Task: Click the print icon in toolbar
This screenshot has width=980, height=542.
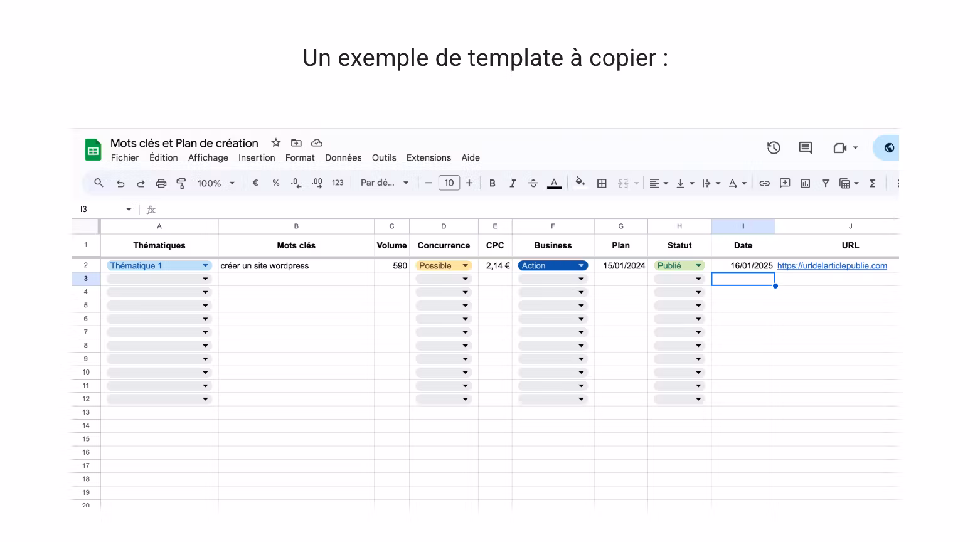Action: coord(161,183)
